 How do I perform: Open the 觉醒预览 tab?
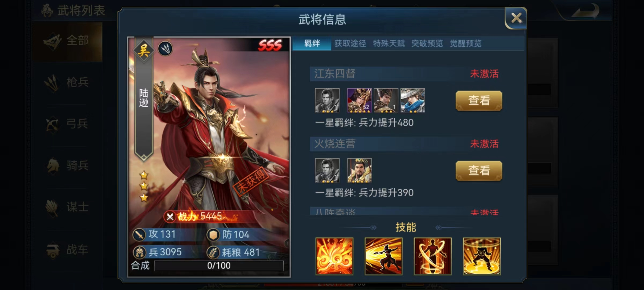[x=466, y=43]
